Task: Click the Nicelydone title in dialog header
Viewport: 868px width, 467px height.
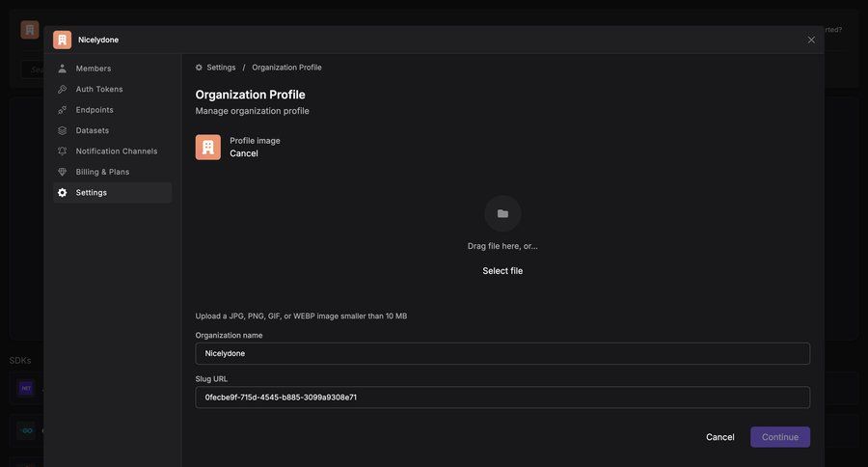Action: pos(98,40)
